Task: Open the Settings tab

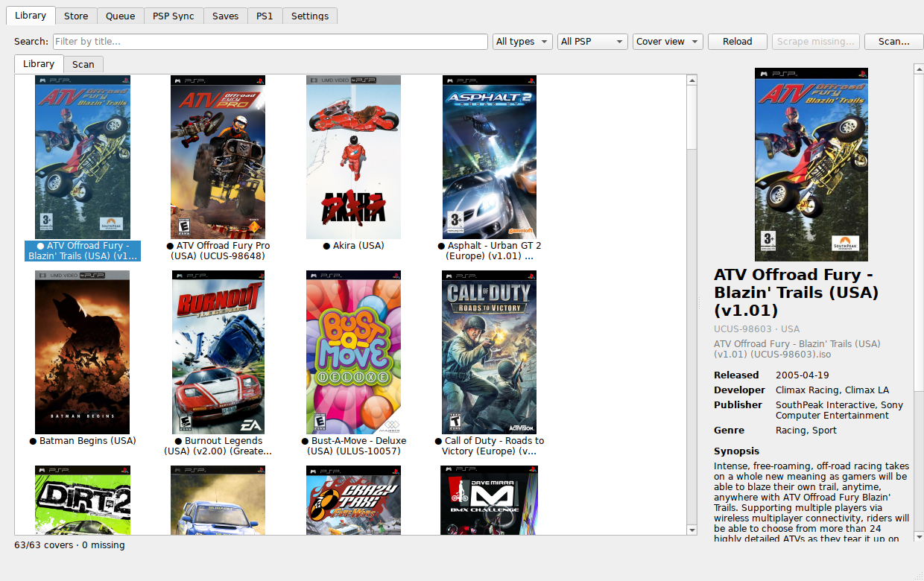Action: tap(310, 16)
